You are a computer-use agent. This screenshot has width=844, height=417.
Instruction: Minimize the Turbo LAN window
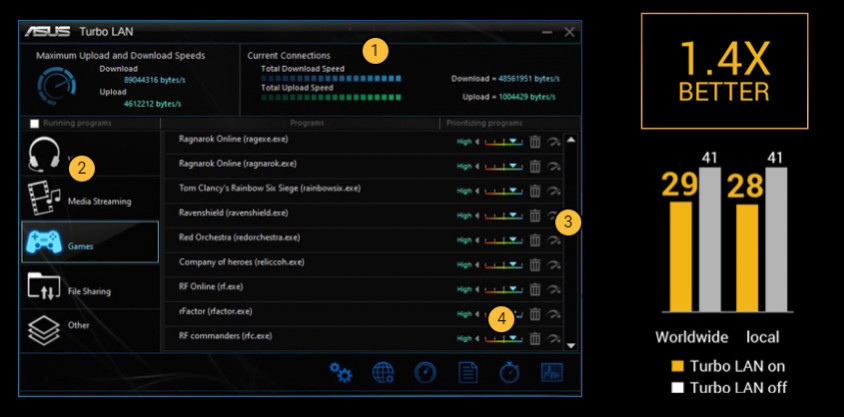(547, 32)
